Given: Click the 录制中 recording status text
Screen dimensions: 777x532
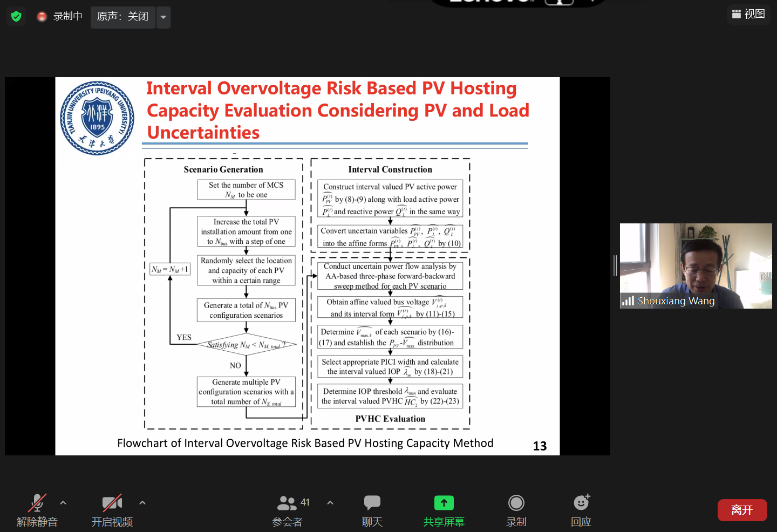Looking at the screenshot, I should click(68, 17).
